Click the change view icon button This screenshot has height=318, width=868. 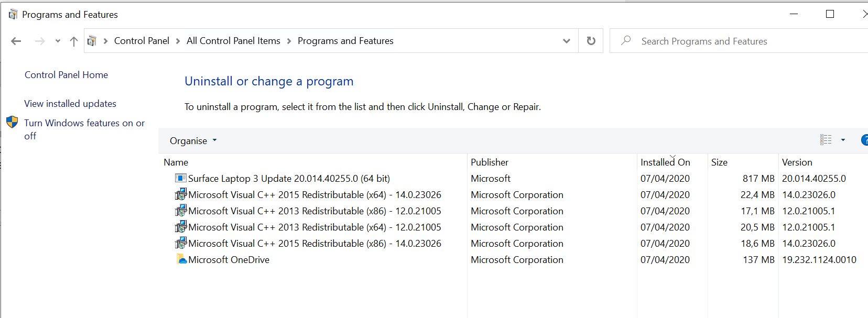pos(826,140)
